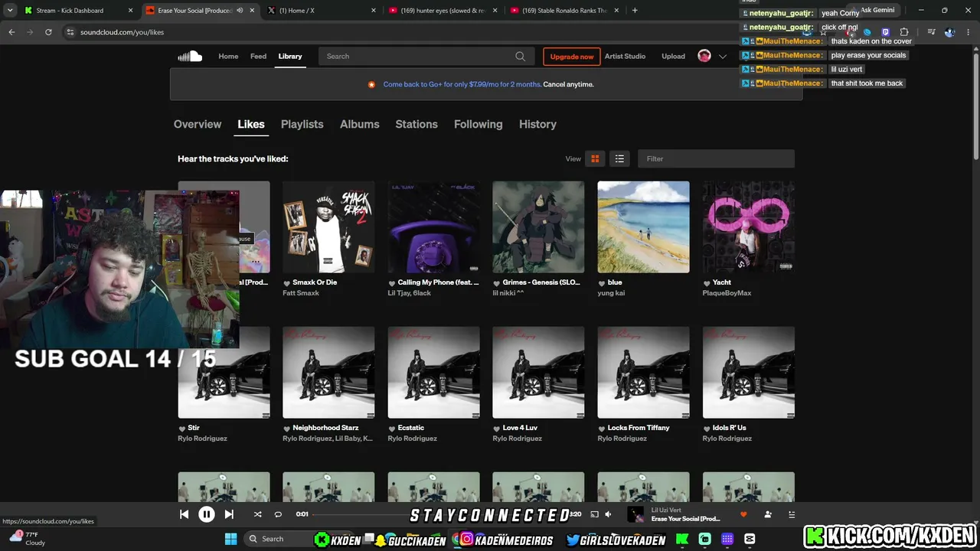The width and height of the screenshot is (980, 551).
Task: Open the Following library section
Action: coord(479,124)
